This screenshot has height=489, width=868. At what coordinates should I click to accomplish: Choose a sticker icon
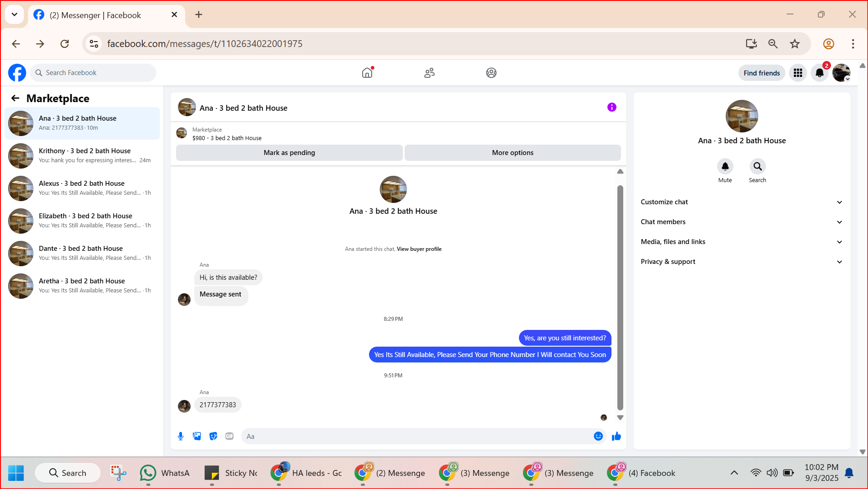(x=213, y=436)
